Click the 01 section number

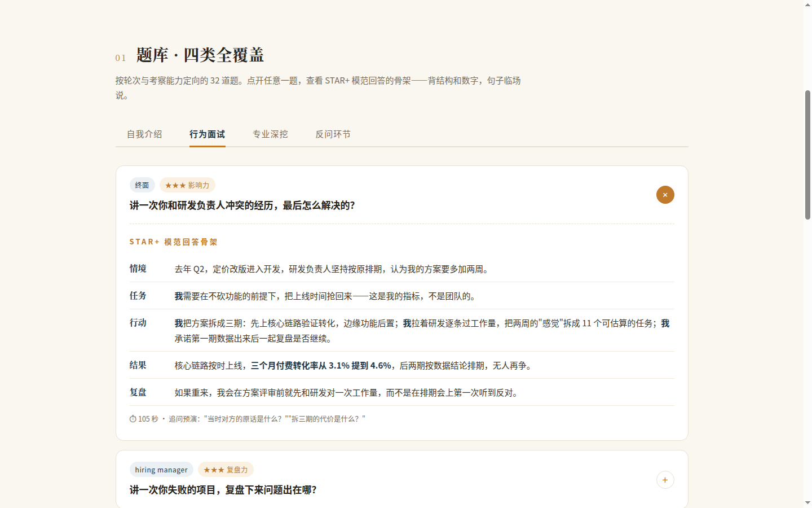click(x=121, y=58)
